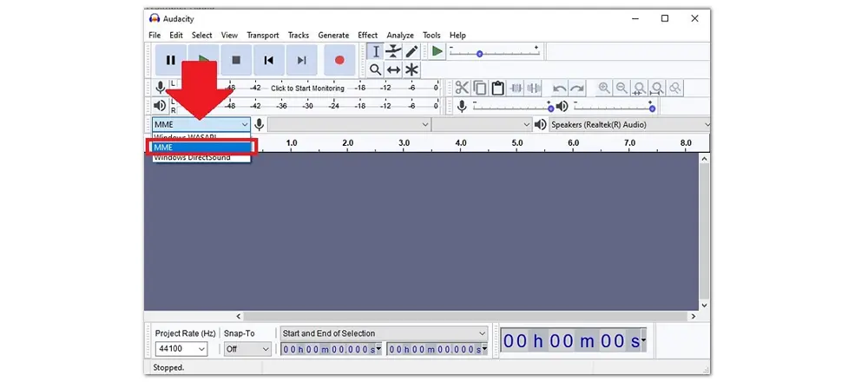The image size is (868, 382).
Task: Skip to start of the track
Action: 268,60
